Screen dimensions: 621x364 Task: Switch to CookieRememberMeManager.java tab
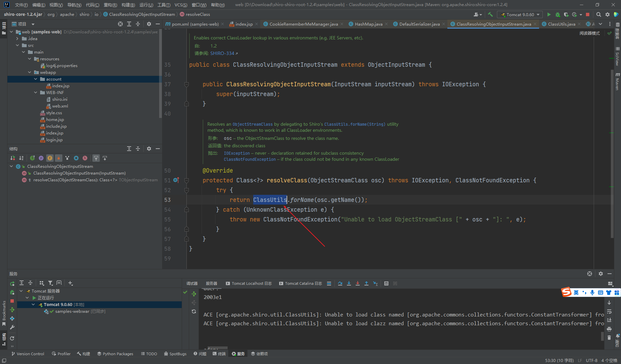[303, 24]
